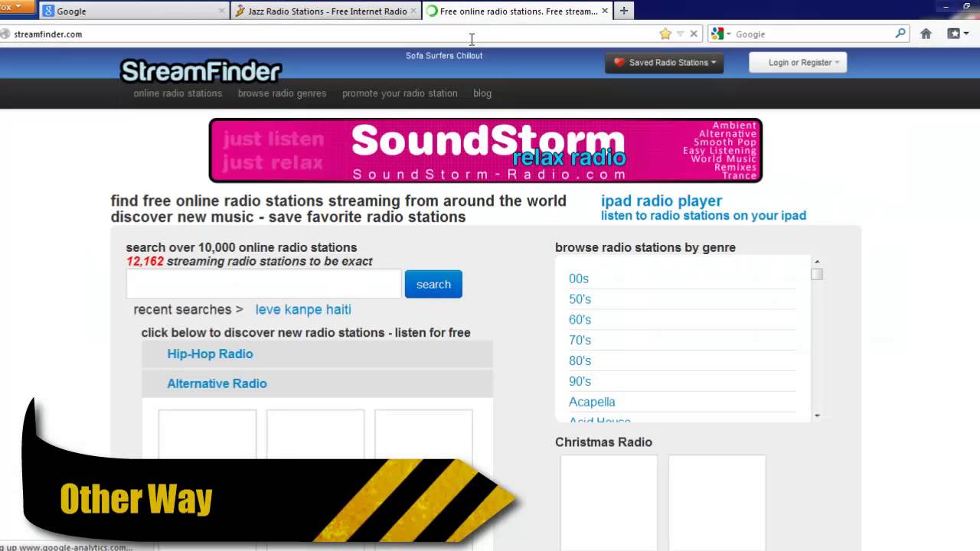Switch to the Google tab
This screenshot has width=980, height=551.
coord(134,11)
